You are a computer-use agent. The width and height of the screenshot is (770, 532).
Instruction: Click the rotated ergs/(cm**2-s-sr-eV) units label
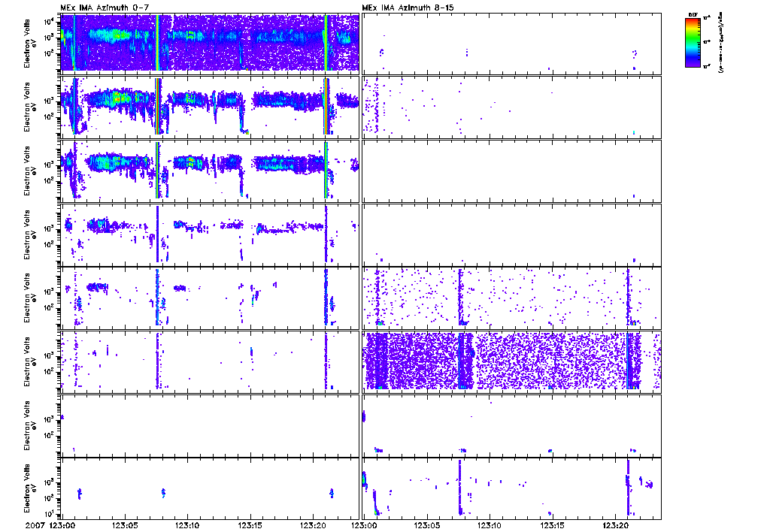pos(721,43)
